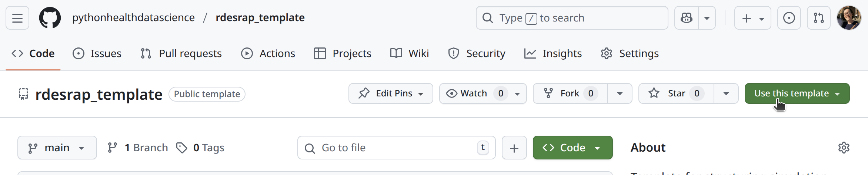Expand the main branch selector
Image resolution: width=868 pixels, height=175 pixels.
(57, 148)
